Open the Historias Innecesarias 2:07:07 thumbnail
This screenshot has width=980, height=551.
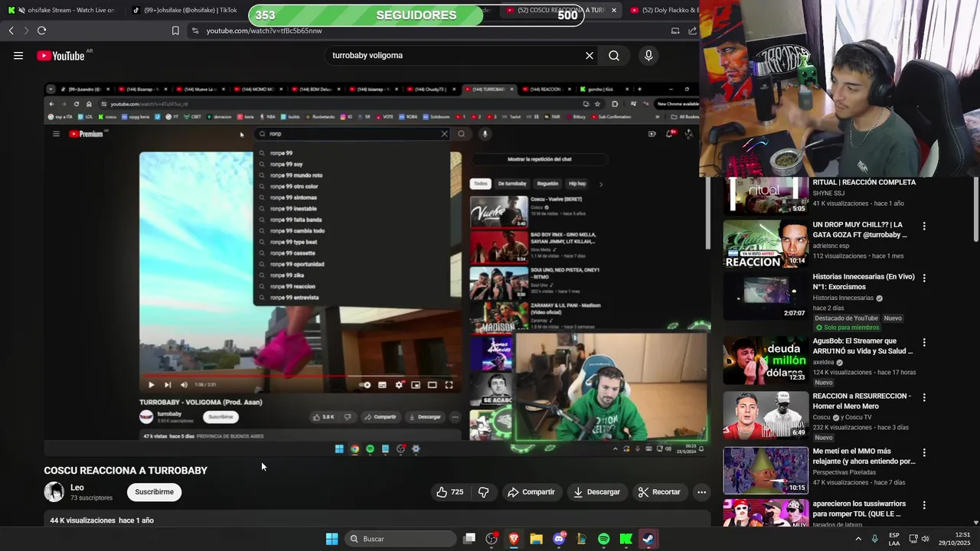point(765,296)
